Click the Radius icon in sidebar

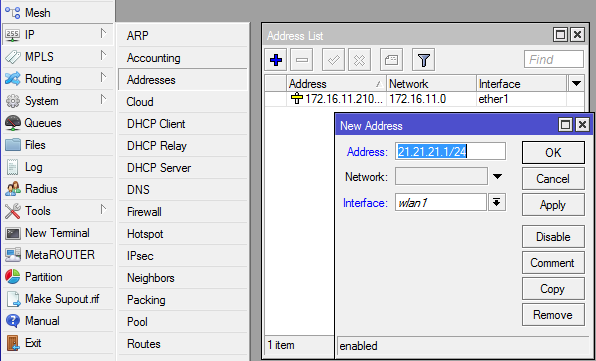(13, 189)
